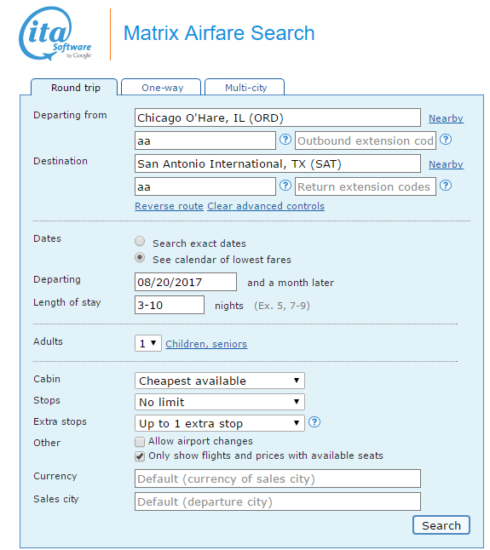Select Search exact dates radio button
This screenshot has height=550, width=490.
click(x=140, y=241)
